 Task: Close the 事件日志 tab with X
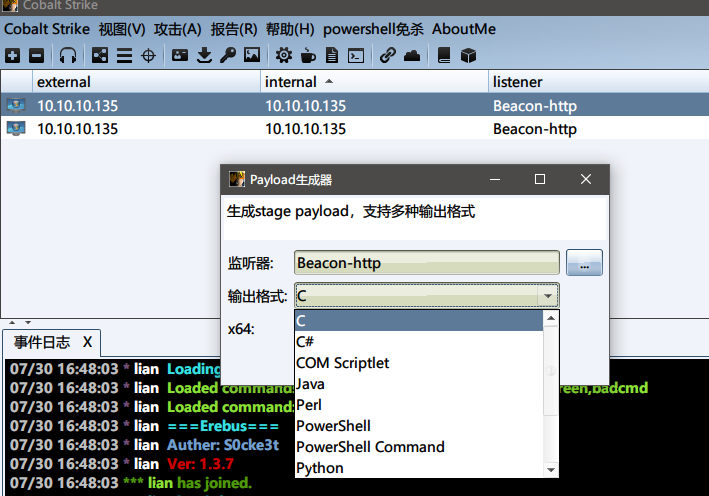pos(87,342)
